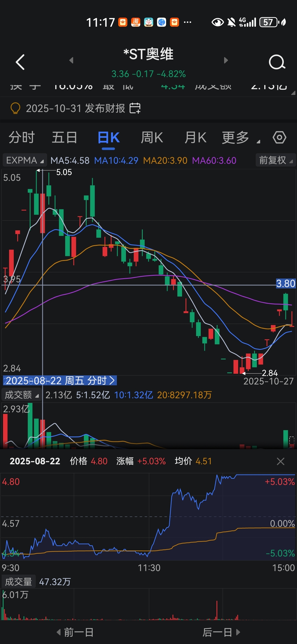Image resolution: width=297 pixels, height=644 pixels.
Task: Tap the 5.05 high price marker
Action: [x=64, y=172]
